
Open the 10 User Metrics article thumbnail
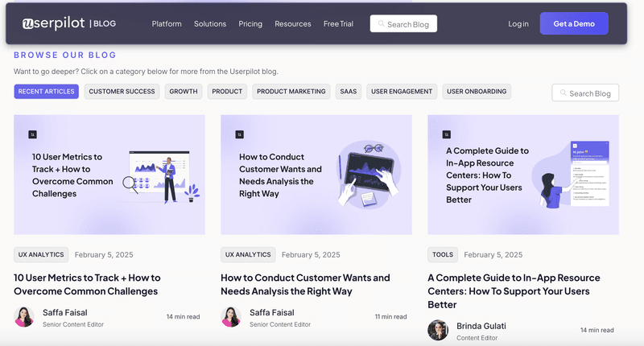(109, 175)
